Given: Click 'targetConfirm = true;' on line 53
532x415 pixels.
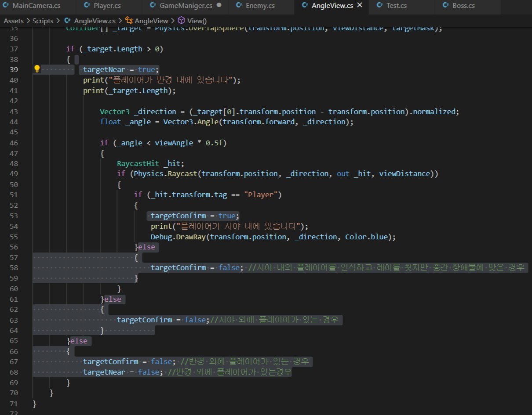Looking at the screenshot, I should click(195, 216).
